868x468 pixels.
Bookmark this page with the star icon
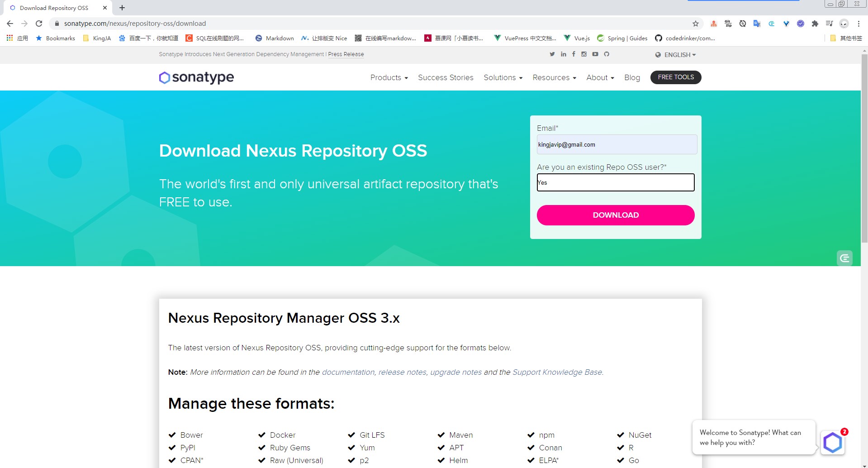696,24
